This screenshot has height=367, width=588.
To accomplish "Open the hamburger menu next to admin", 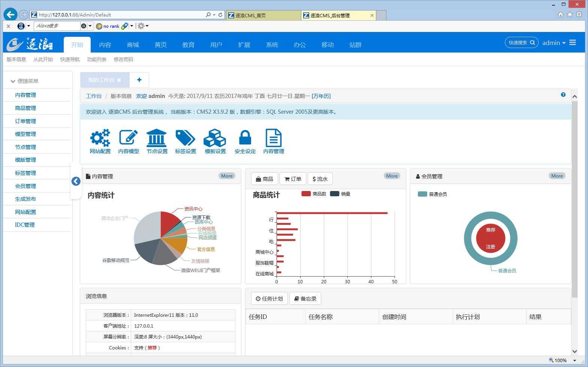I will pos(573,42).
